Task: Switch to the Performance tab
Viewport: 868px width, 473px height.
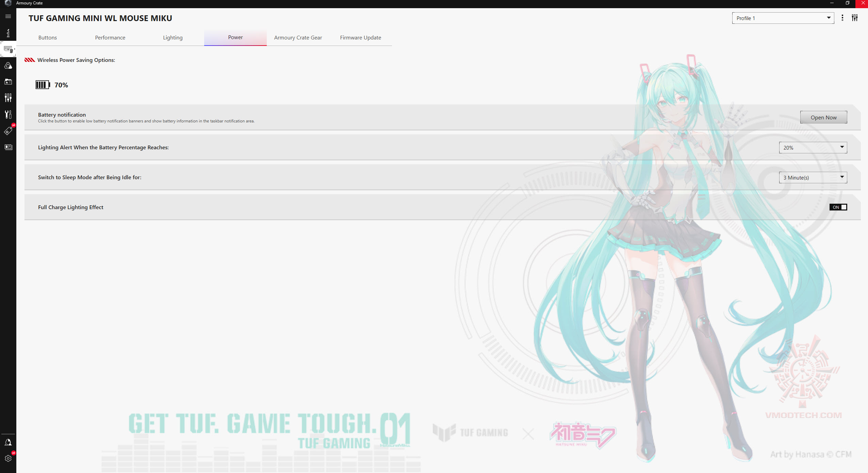Action: tap(110, 37)
